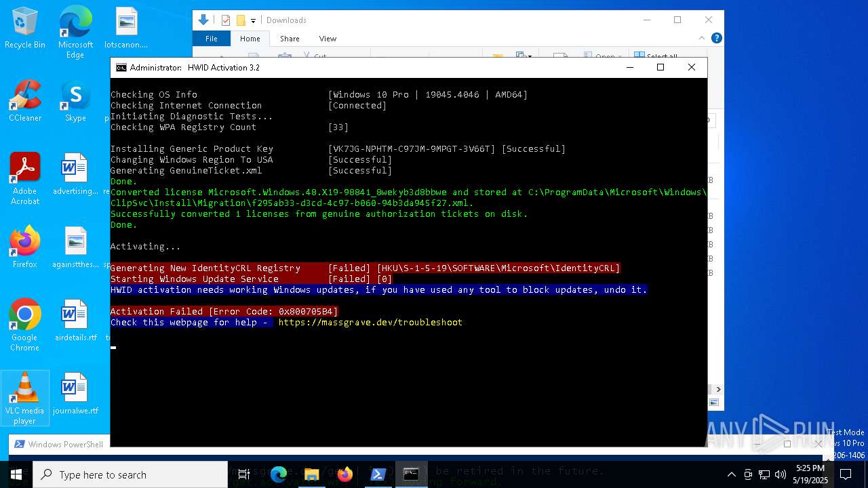Click the 'Activating...' console text
This screenshot has width=868, height=488.
(146, 246)
